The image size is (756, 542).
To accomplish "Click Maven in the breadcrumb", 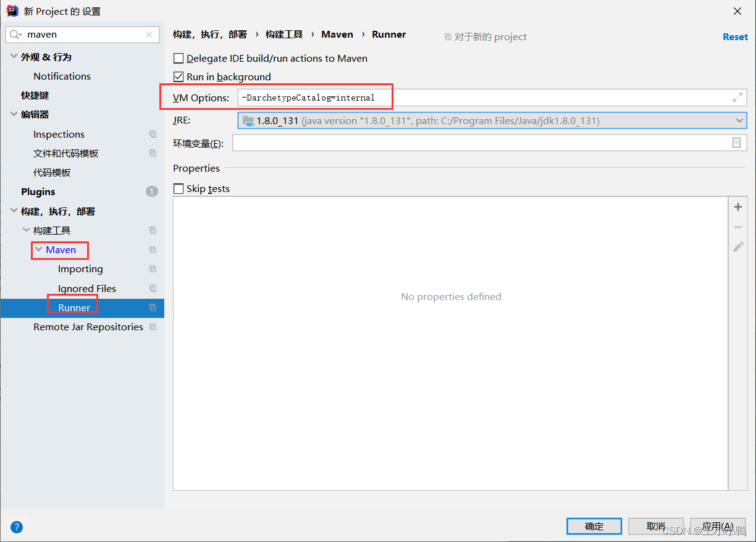I will [337, 35].
